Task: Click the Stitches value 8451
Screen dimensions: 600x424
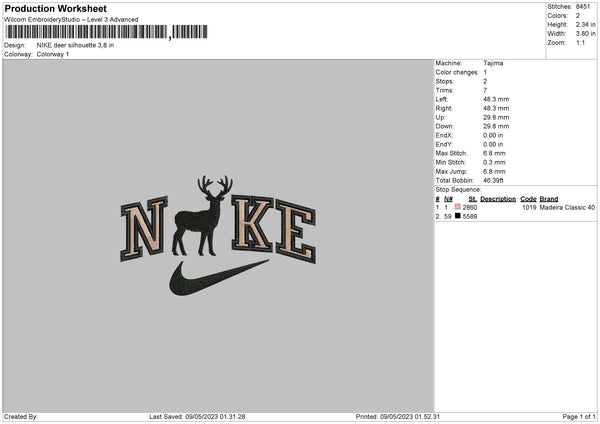Action: [x=583, y=7]
